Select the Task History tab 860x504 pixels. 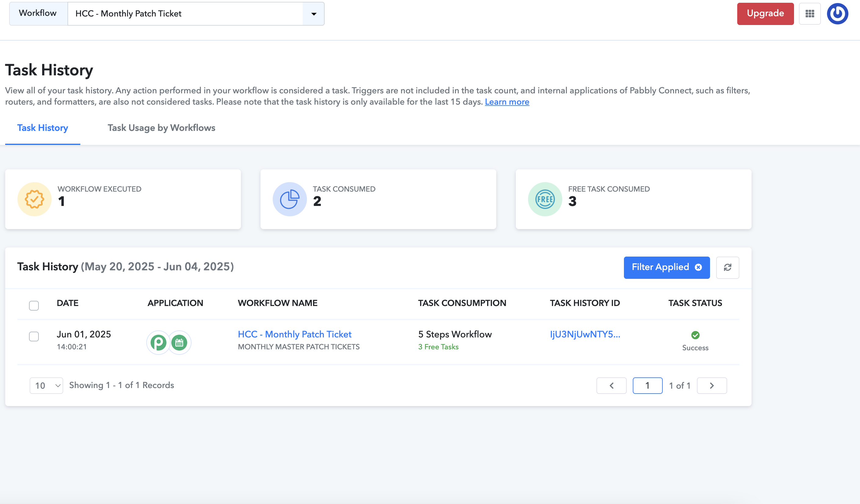[x=43, y=128]
